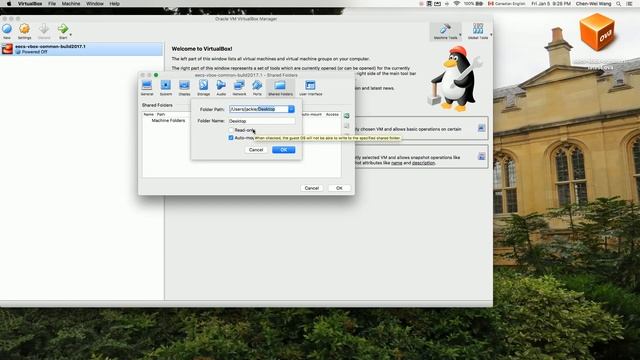Open the Folder Path dropdown arrow
The image size is (640, 360).
point(291,109)
